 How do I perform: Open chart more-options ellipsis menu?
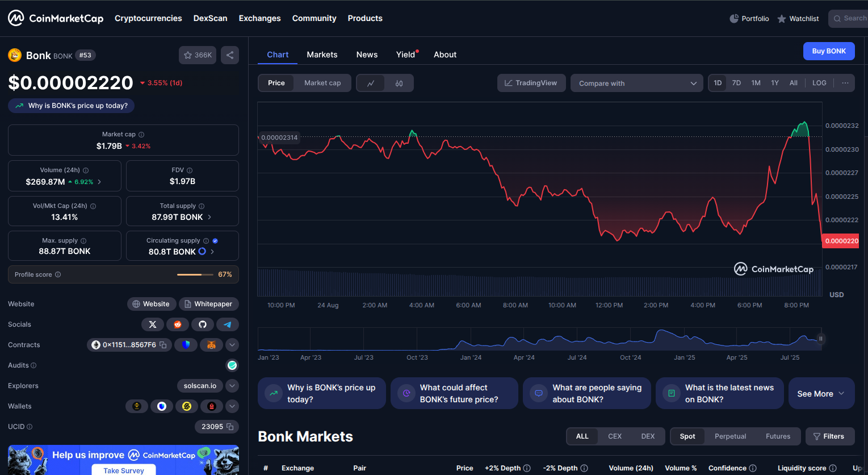(845, 83)
